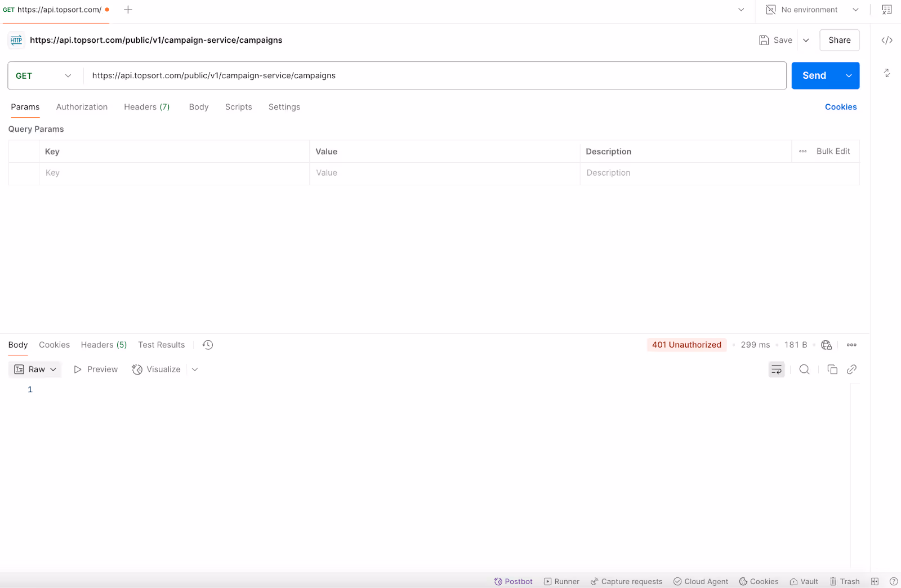Click the two-pane layout icon in status bar
Viewport: 901px width, 588px height.
875,581
